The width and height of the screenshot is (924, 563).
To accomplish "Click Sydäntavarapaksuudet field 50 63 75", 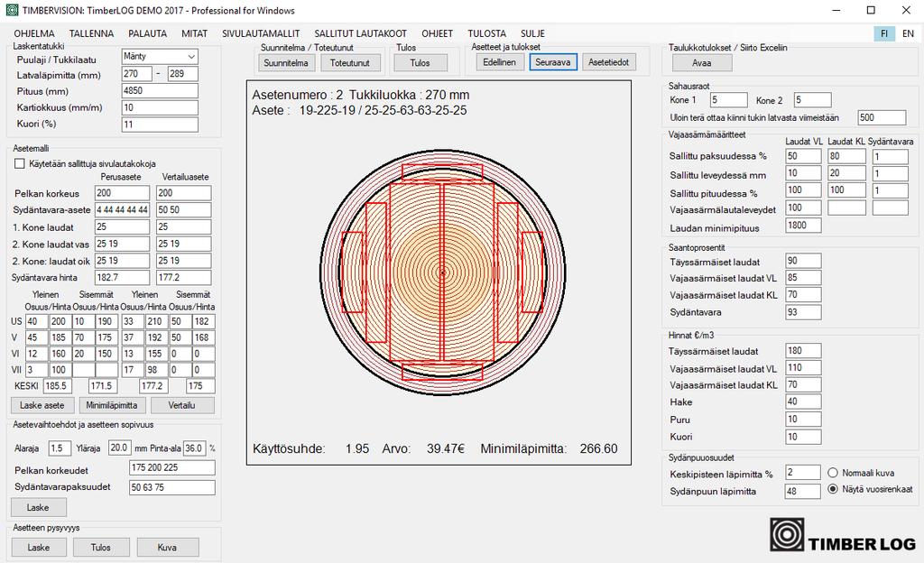I will point(172,487).
